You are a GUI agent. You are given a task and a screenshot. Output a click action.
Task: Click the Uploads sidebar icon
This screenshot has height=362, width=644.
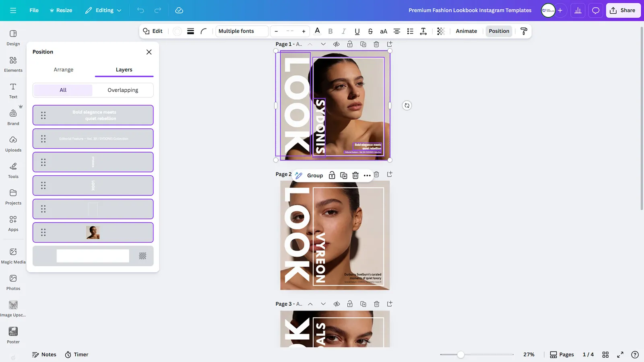point(13,144)
